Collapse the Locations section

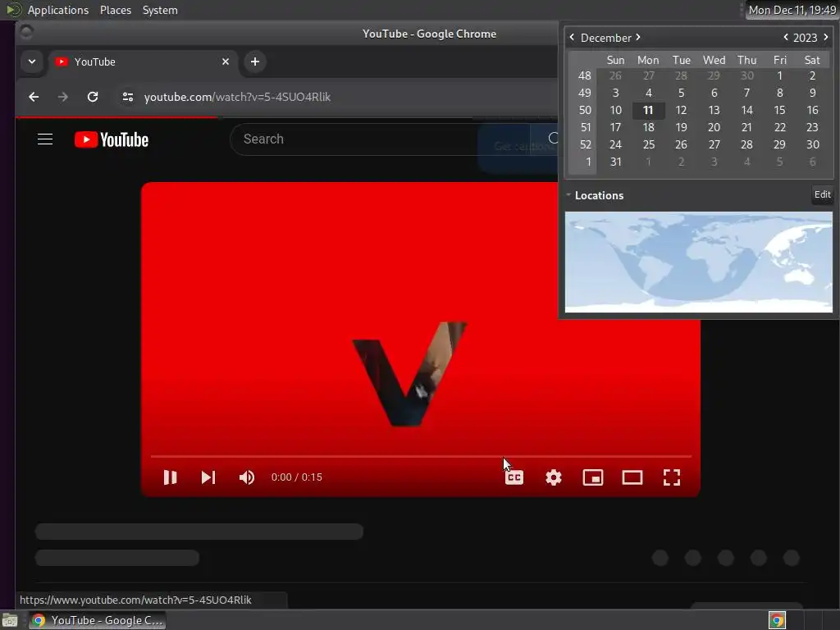click(x=568, y=195)
